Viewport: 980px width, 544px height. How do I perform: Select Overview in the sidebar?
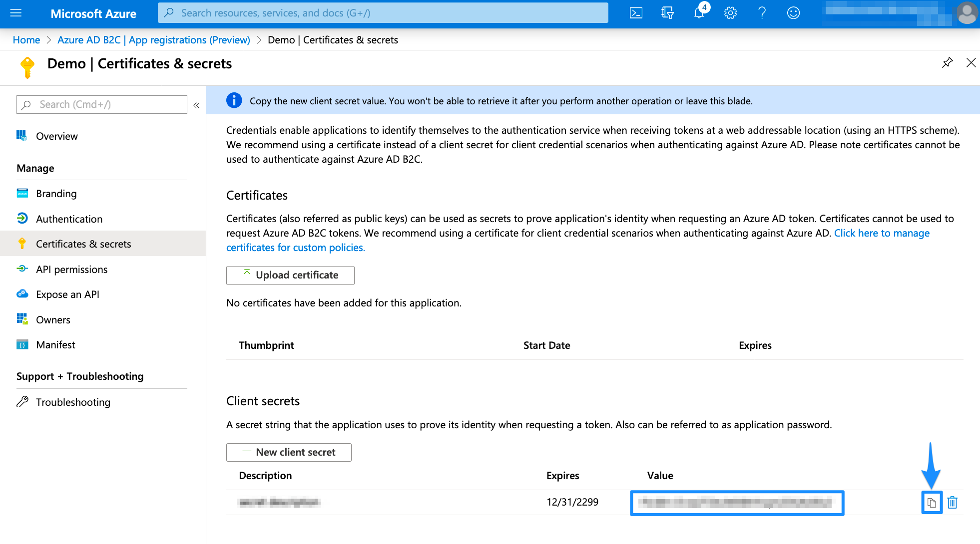coord(56,136)
